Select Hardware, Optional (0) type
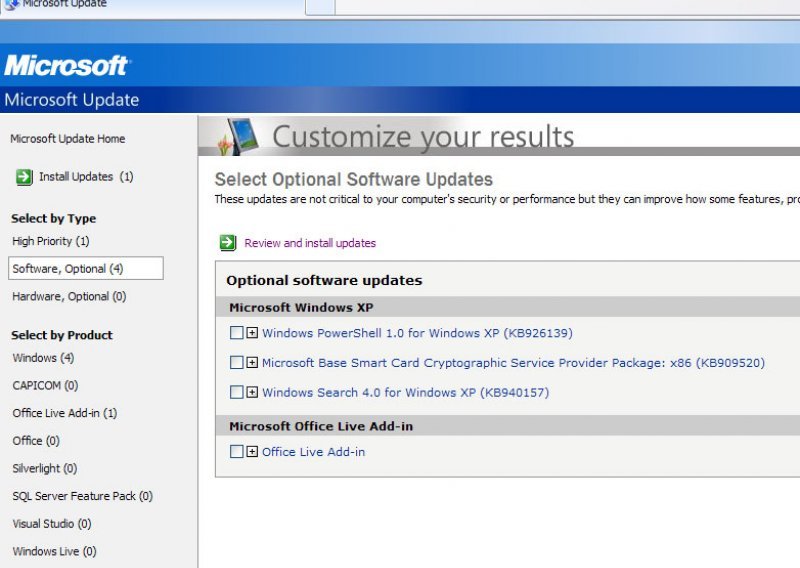This screenshot has height=568, width=800. pyautogui.click(x=69, y=297)
